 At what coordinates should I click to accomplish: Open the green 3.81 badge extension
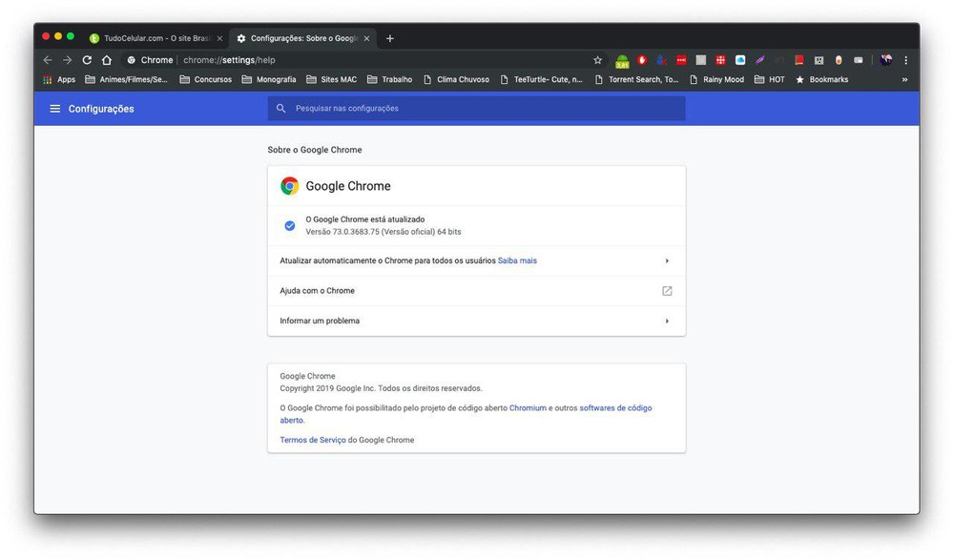[x=622, y=60]
